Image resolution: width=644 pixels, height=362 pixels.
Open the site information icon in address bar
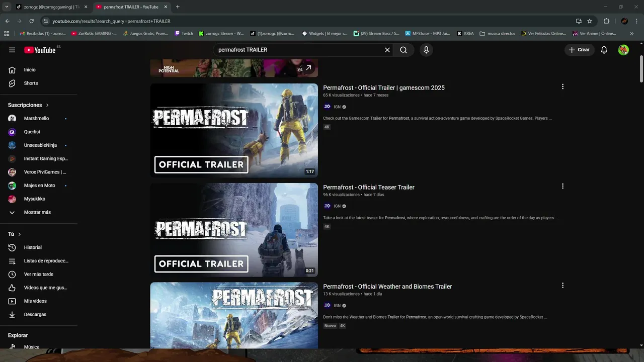46,21
